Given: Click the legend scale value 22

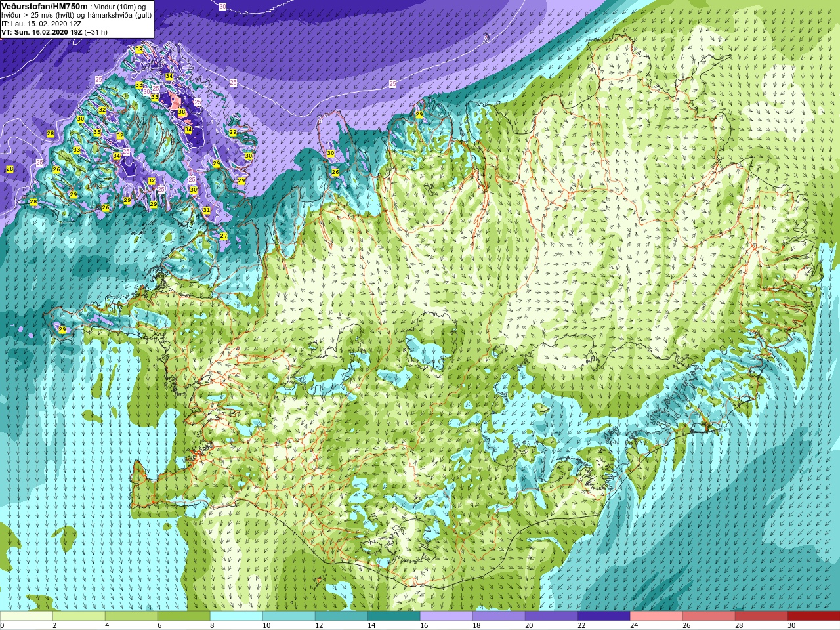Looking at the screenshot, I should click(x=582, y=625).
